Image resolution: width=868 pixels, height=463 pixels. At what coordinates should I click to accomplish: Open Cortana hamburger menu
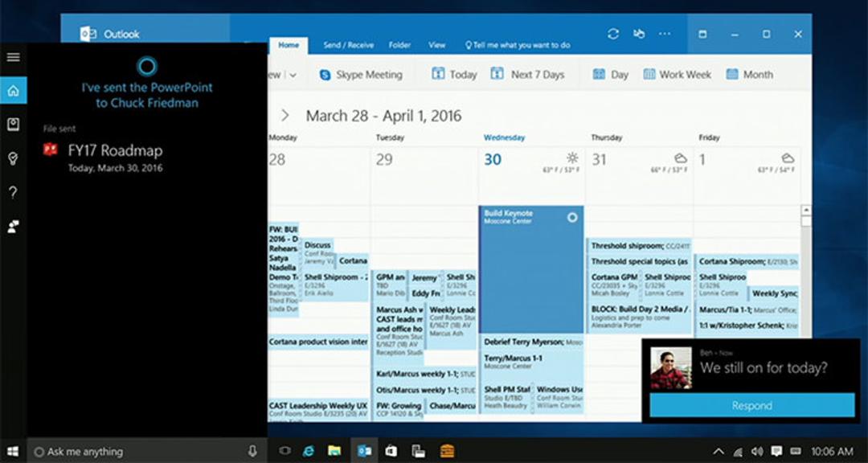[x=14, y=57]
